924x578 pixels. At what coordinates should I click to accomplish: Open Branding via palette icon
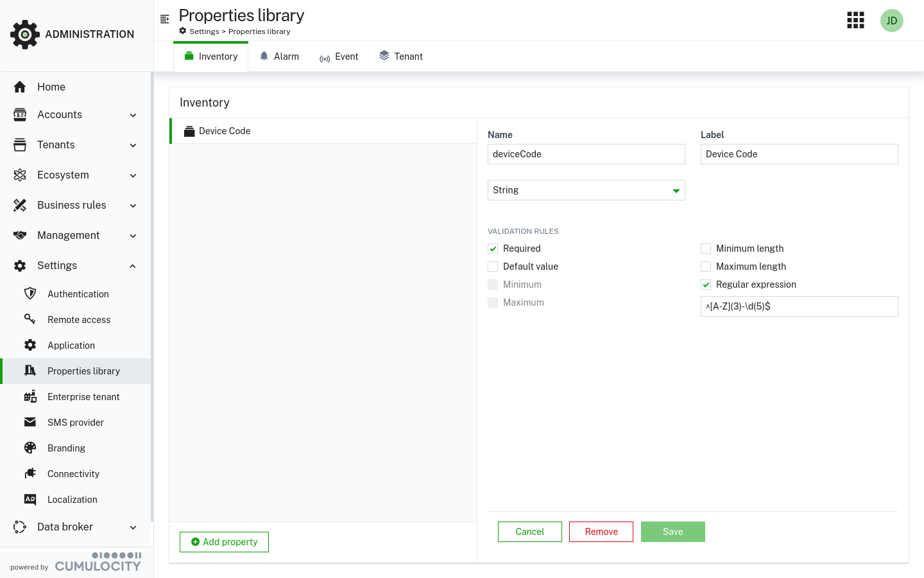pyautogui.click(x=30, y=448)
